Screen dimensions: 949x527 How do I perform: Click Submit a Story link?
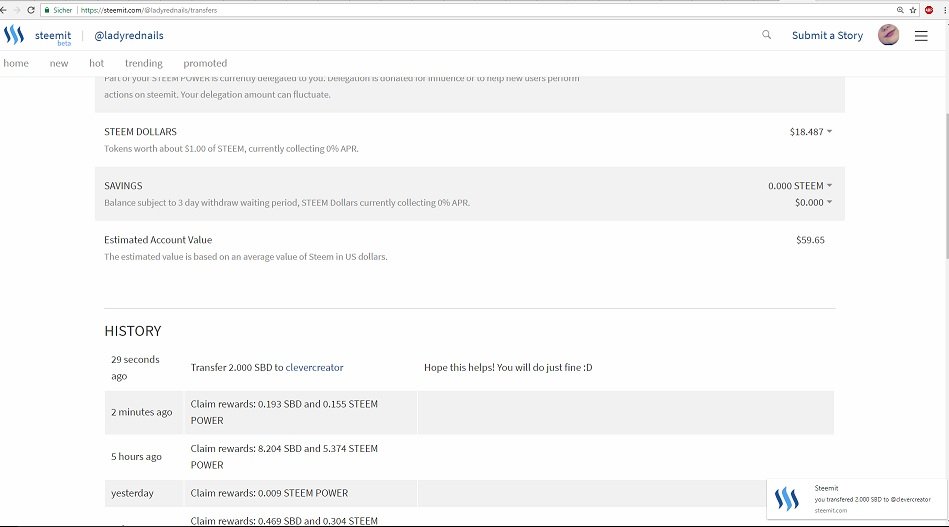click(827, 35)
